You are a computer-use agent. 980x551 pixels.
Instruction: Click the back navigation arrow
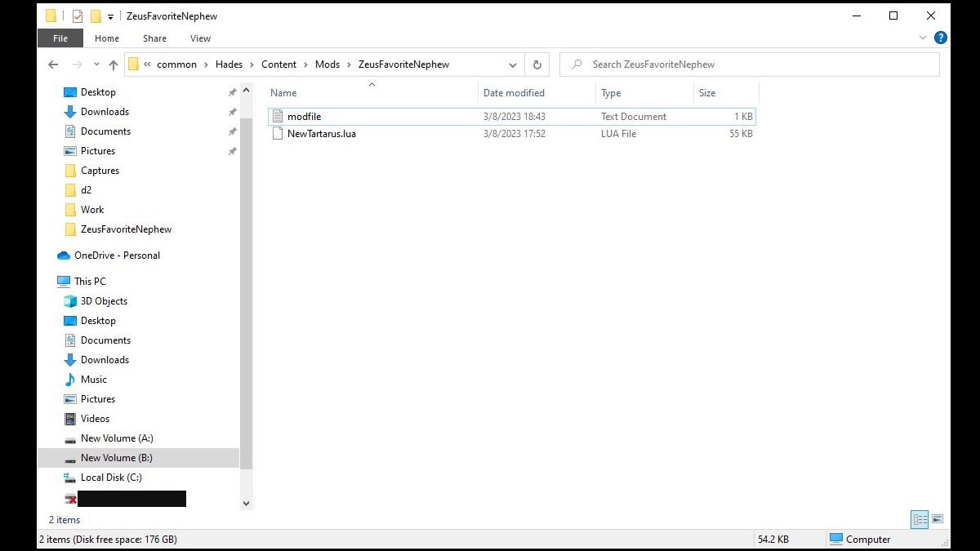click(x=53, y=64)
